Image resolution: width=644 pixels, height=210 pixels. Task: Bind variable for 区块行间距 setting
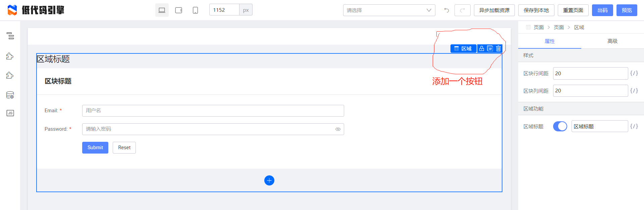point(634,73)
